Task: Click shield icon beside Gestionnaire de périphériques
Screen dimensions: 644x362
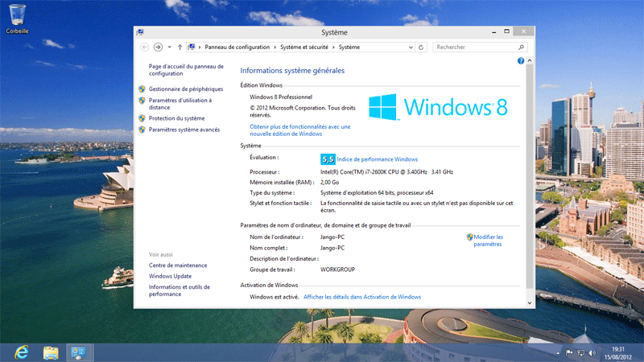Action: click(142, 88)
